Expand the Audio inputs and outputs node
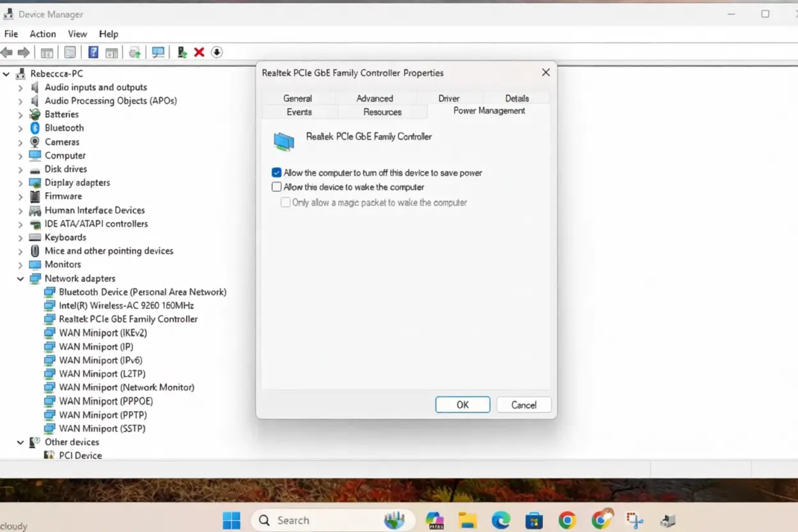 coord(20,88)
